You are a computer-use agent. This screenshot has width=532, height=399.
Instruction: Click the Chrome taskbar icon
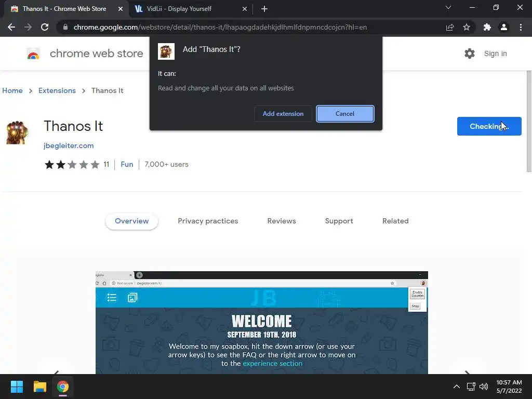click(x=62, y=387)
